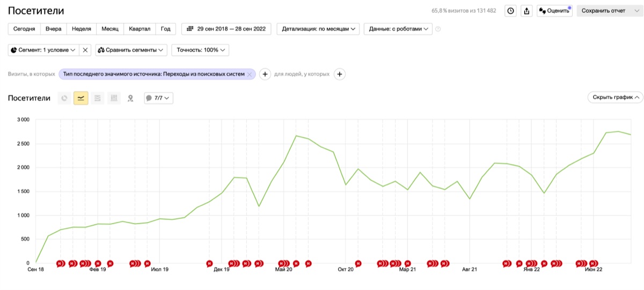Add a visit condition with plus button
644x290 pixels.
(265, 75)
